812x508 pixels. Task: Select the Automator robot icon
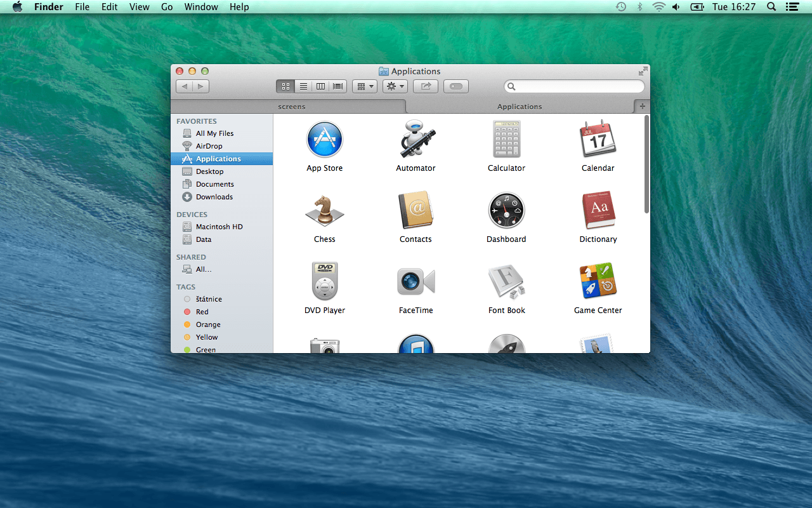click(416, 139)
